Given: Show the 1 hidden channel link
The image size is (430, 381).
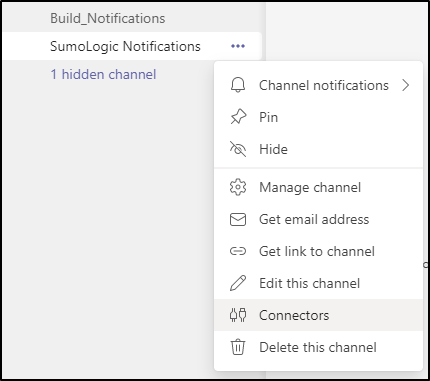Looking at the screenshot, I should 103,74.
